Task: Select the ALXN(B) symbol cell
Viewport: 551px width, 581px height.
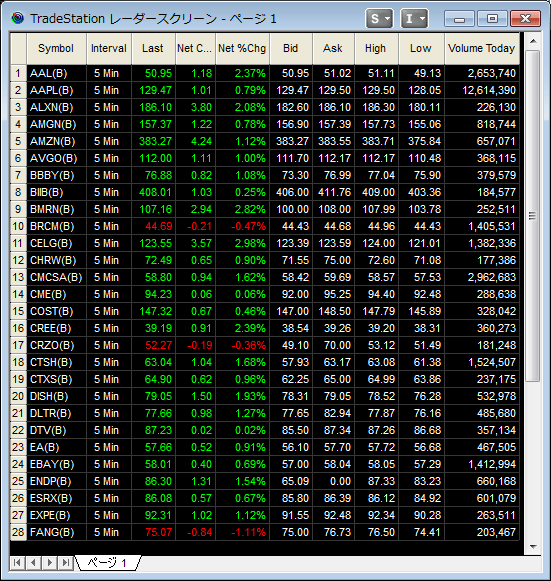Action: [x=56, y=107]
